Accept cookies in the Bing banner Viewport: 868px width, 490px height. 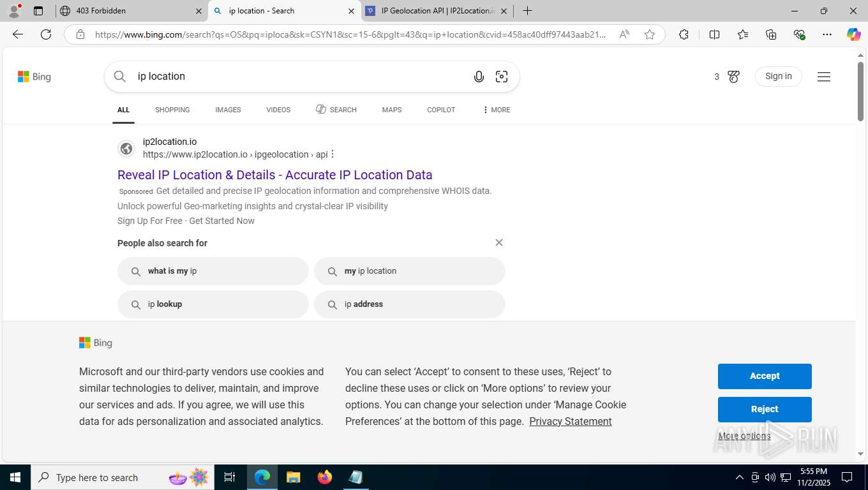point(765,376)
